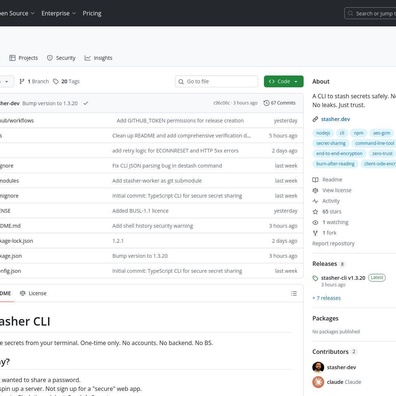
Task: Select the cli topic tag
Action: tap(342, 133)
